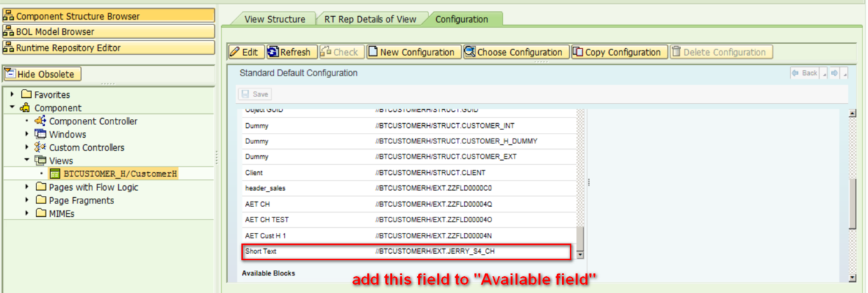Click the Edit toolbar button
The height and width of the screenshot is (293, 868).
(245, 52)
